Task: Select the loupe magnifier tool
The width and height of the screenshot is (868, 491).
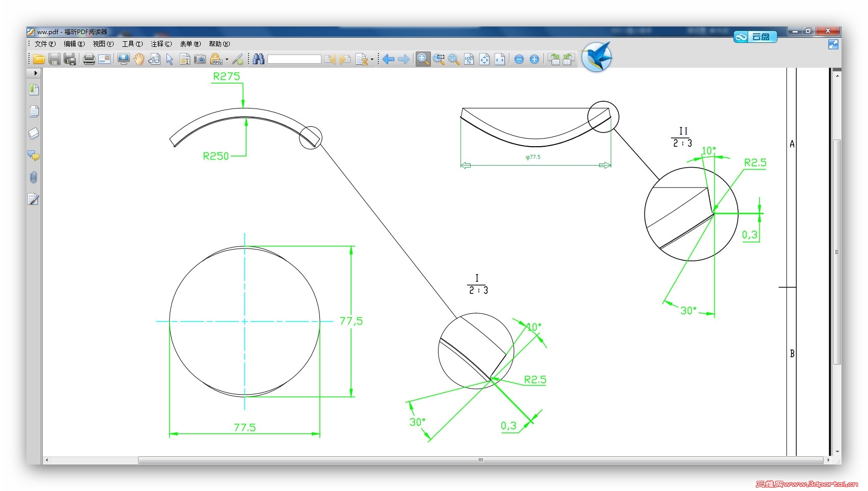Action: (454, 59)
